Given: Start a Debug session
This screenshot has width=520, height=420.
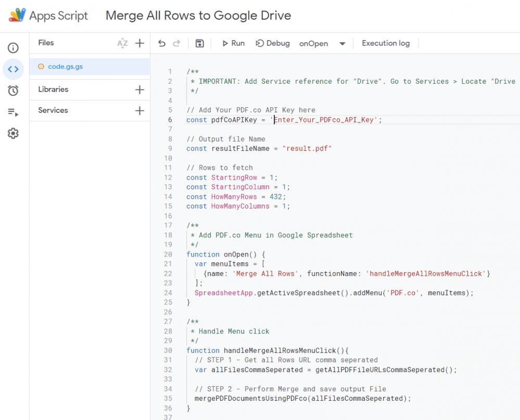Looking at the screenshot, I should 272,43.
